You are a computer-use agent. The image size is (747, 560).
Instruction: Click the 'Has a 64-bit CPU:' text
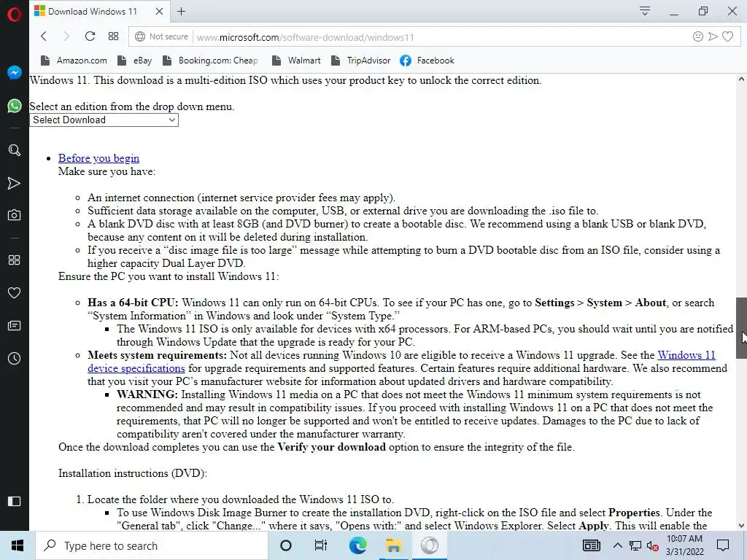pyautogui.click(x=133, y=303)
